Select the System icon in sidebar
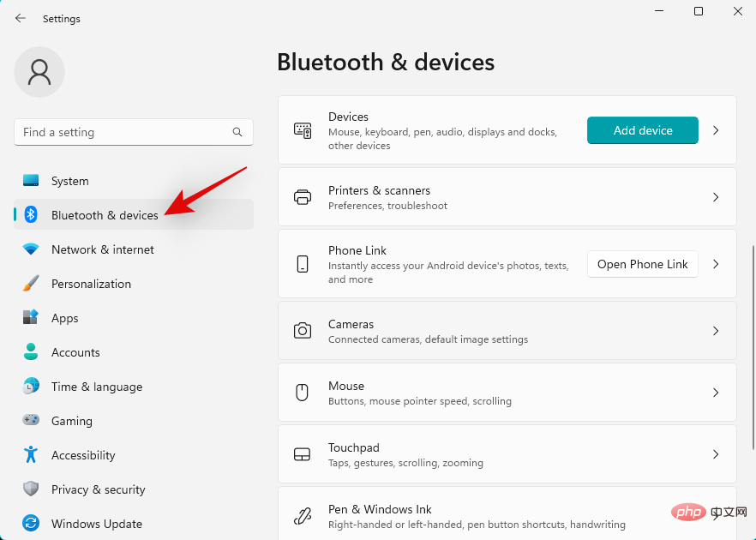 click(31, 181)
